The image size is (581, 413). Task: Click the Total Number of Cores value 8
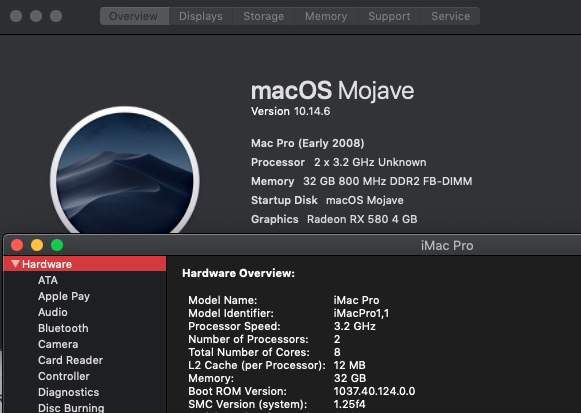337,352
